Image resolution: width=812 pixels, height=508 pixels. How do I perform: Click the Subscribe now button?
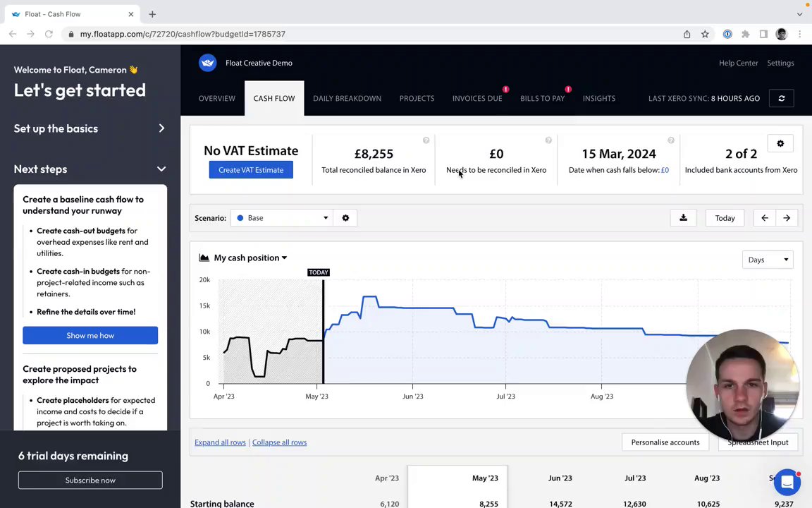coord(90,480)
